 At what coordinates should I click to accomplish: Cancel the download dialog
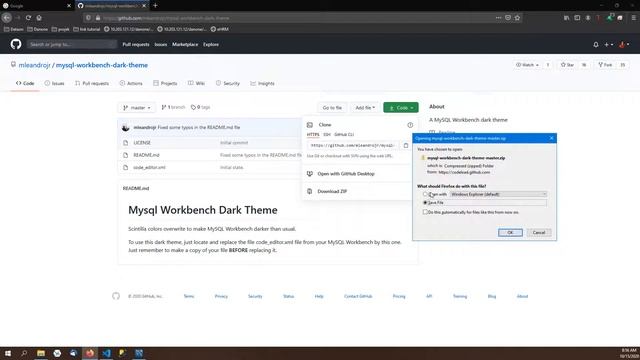539,233
